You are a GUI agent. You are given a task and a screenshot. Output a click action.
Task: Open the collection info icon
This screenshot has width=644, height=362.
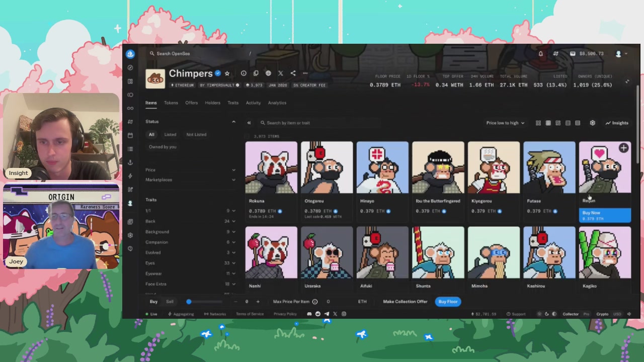pos(244,73)
